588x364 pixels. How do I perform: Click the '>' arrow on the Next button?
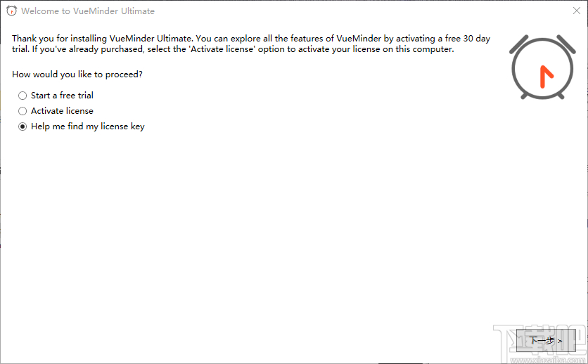(560, 341)
